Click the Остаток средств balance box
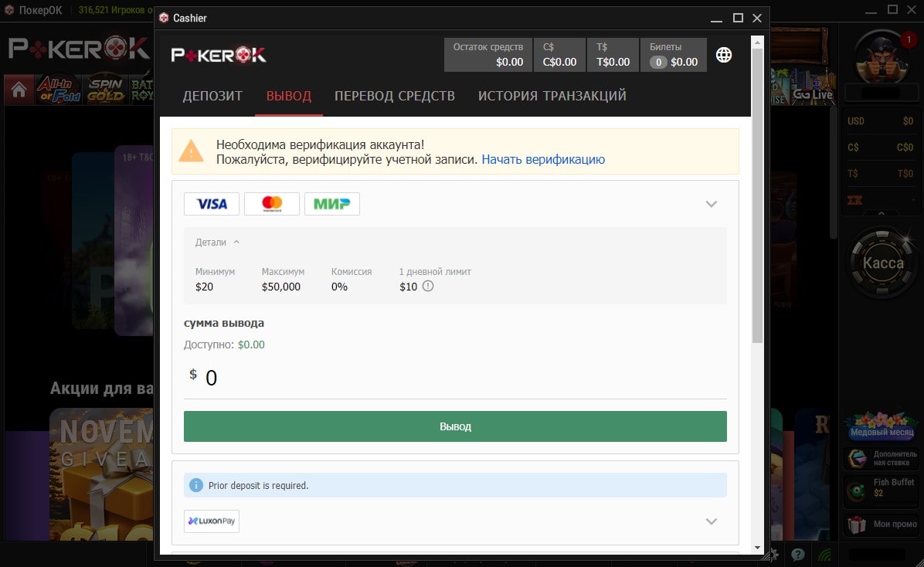924x567 pixels. (x=488, y=55)
